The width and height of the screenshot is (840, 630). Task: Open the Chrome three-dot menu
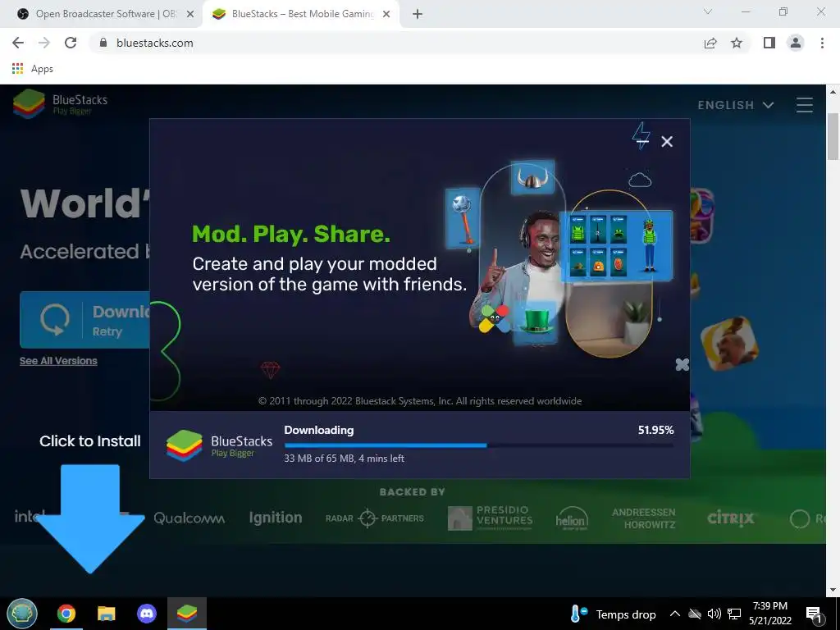[x=822, y=43]
